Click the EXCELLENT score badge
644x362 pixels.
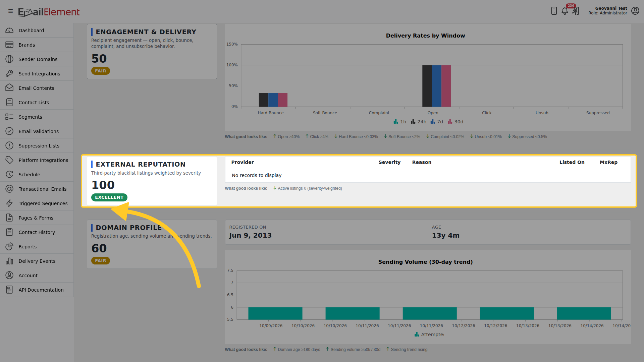coord(109,197)
